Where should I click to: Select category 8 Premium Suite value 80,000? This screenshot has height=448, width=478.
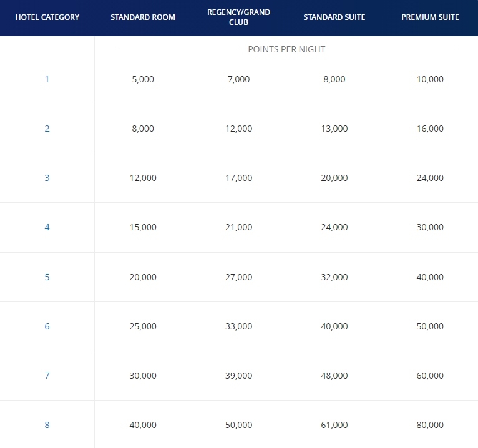click(x=430, y=425)
